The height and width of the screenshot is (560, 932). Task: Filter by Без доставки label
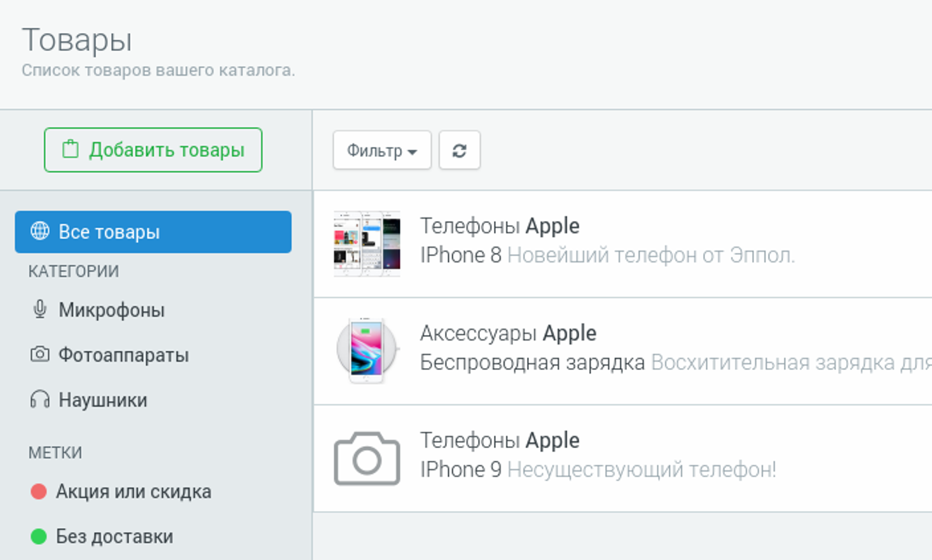[x=114, y=536]
